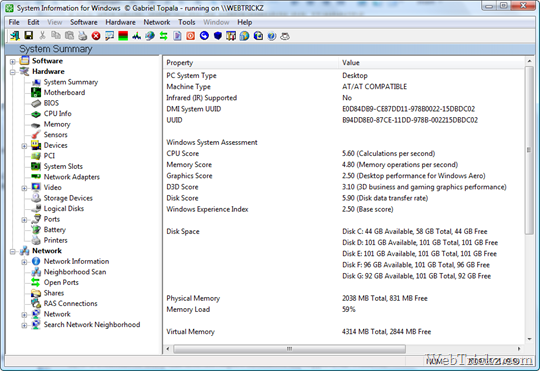This screenshot has width=540, height=371.
Task: Expand the Ports node
Action: pyautogui.click(x=24, y=220)
